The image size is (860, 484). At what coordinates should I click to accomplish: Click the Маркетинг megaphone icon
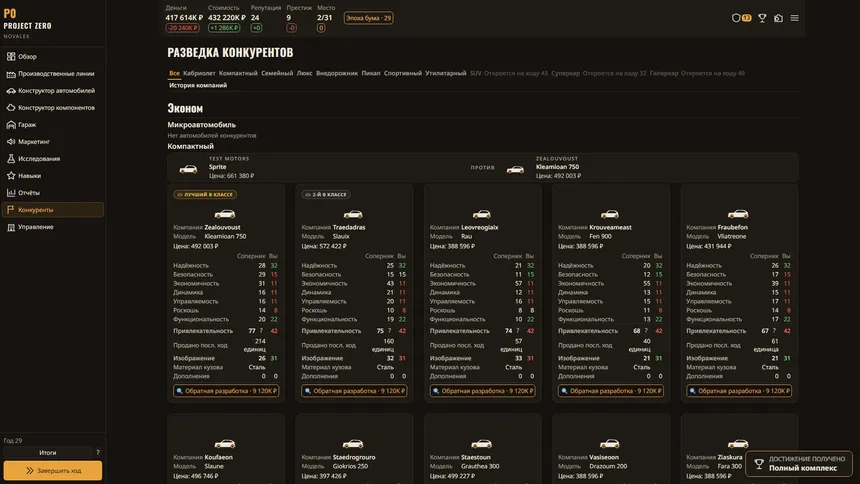(x=11, y=142)
